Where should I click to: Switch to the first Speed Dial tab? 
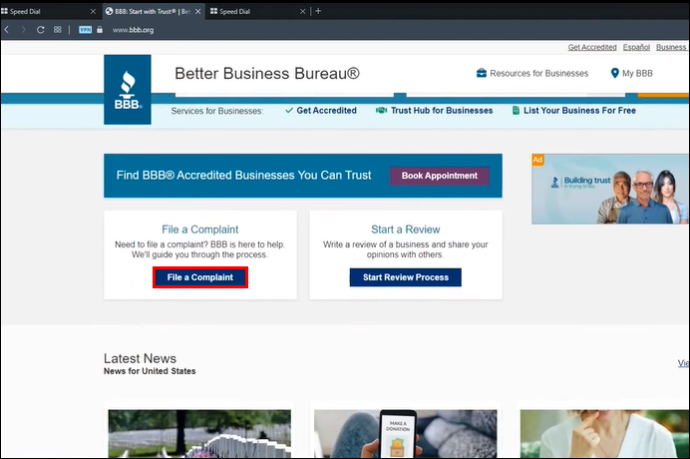point(44,11)
